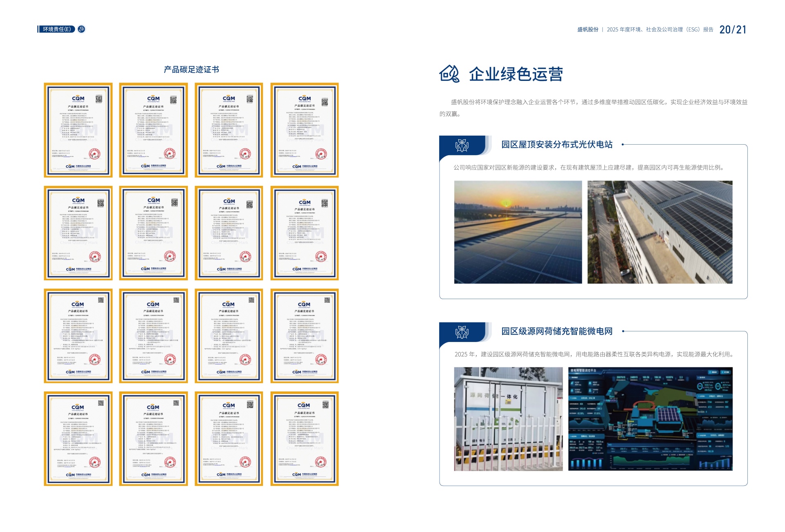Click hands-plant icon next to 园区屋顶安装分布式光伏电站

click(462, 145)
